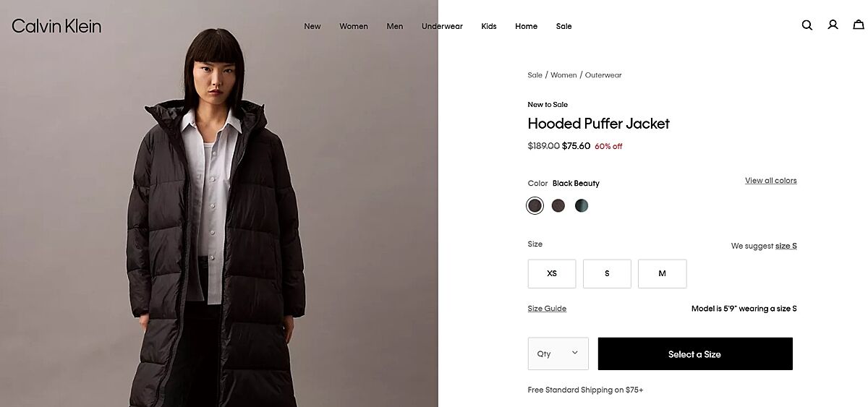This screenshot has width=868, height=407.
Task: Open the search icon in the header
Action: coord(807,25)
